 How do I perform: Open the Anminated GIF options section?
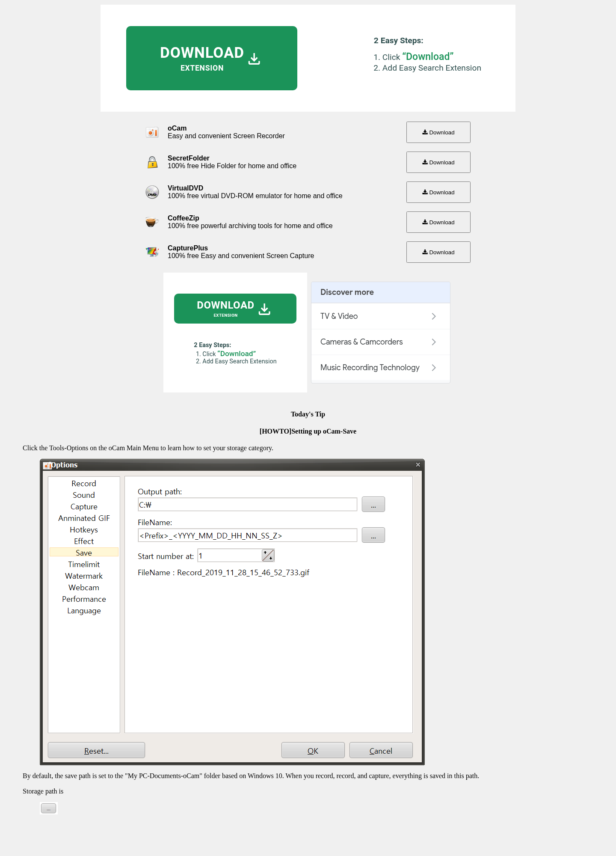coord(84,518)
